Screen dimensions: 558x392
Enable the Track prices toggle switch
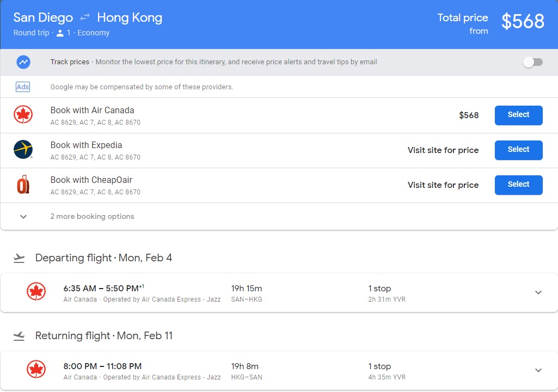coord(532,62)
